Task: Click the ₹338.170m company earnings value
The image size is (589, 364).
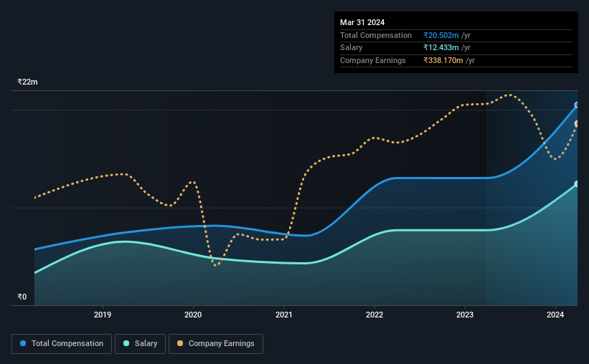Action: [x=443, y=60]
